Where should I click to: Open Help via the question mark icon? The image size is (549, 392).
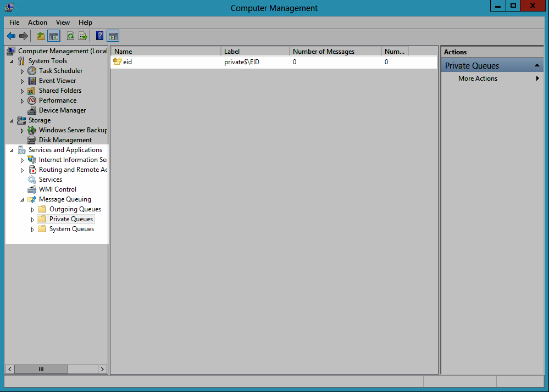coord(99,36)
